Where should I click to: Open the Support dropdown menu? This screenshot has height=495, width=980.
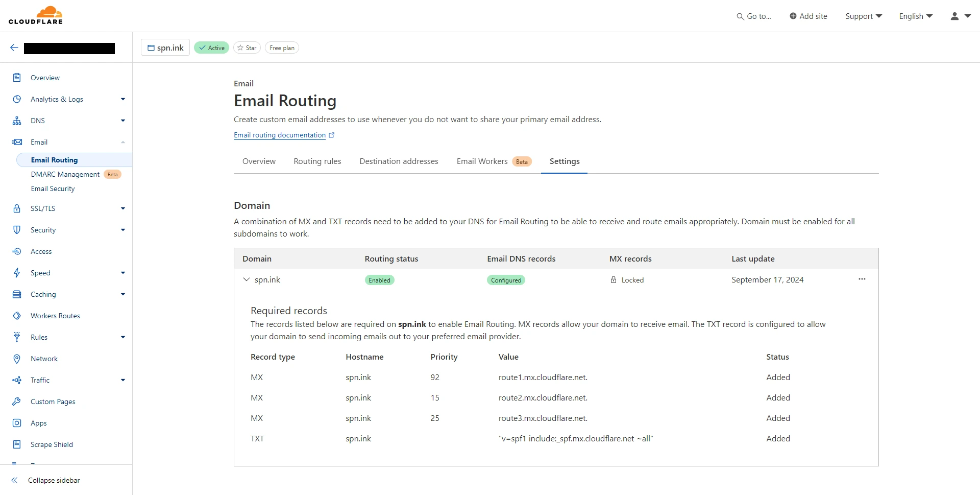point(863,16)
